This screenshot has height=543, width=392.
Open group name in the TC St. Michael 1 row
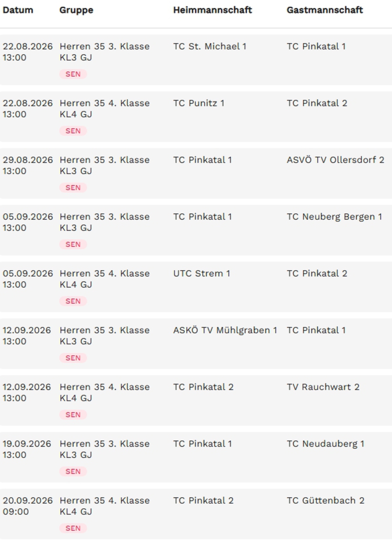click(x=104, y=52)
